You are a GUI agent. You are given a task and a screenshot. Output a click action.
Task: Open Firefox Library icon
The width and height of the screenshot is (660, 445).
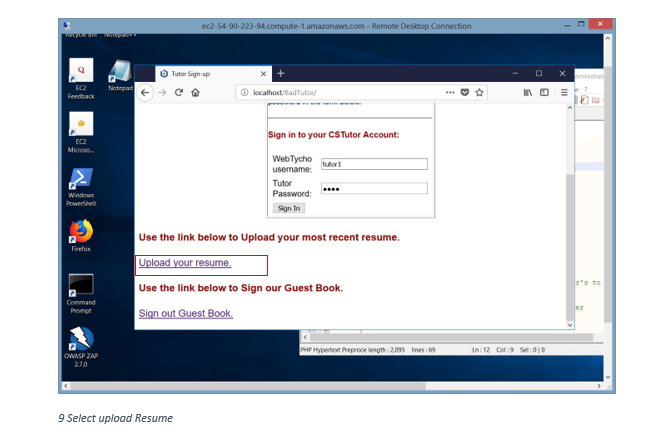tap(527, 93)
